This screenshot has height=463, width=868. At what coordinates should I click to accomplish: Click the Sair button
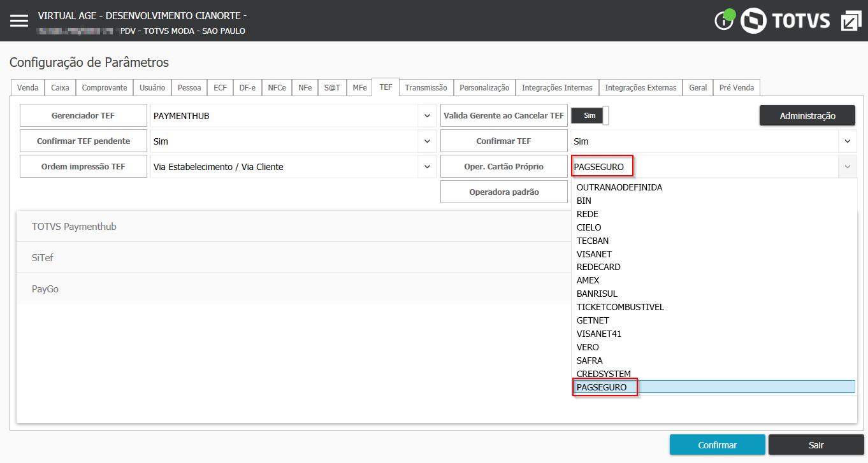(x=816, y=445)
